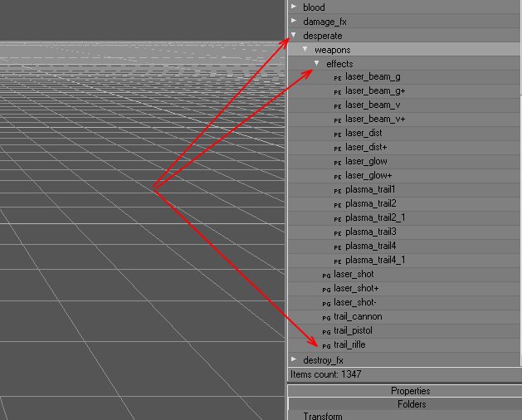This screenshot has height=420, width=522.
Task: Select the plasma_trail4_1 effect name
Action: tap(375, 260)
